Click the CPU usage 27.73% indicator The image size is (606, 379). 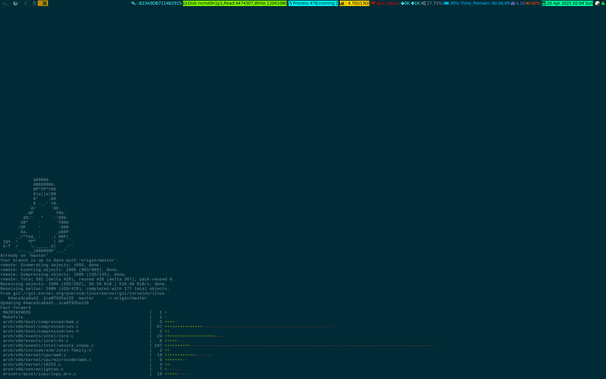click(432, 3)
